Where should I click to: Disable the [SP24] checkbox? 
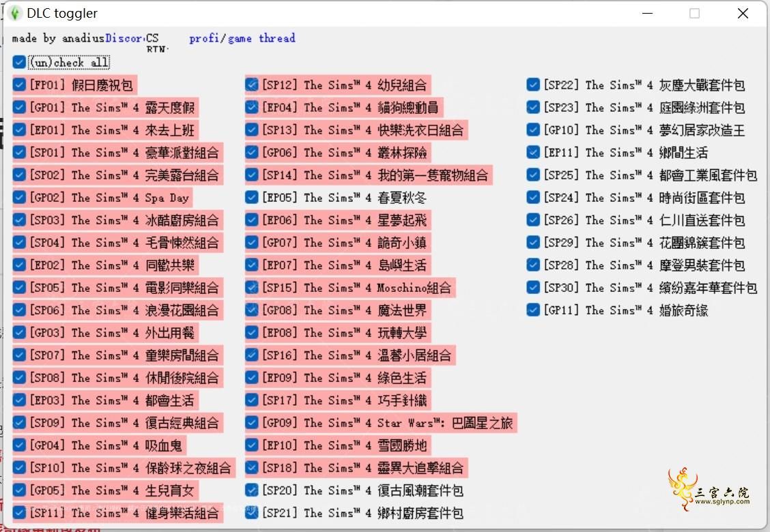[533, 198]
